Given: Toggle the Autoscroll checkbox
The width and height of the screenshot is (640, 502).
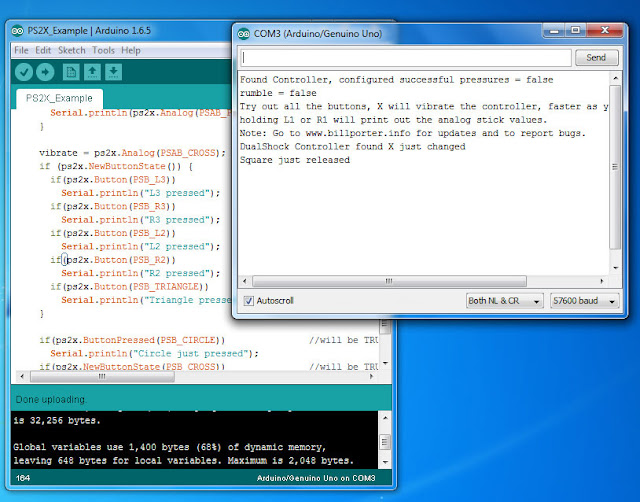Looking at the screenshot, I should (x=249, y=301).
